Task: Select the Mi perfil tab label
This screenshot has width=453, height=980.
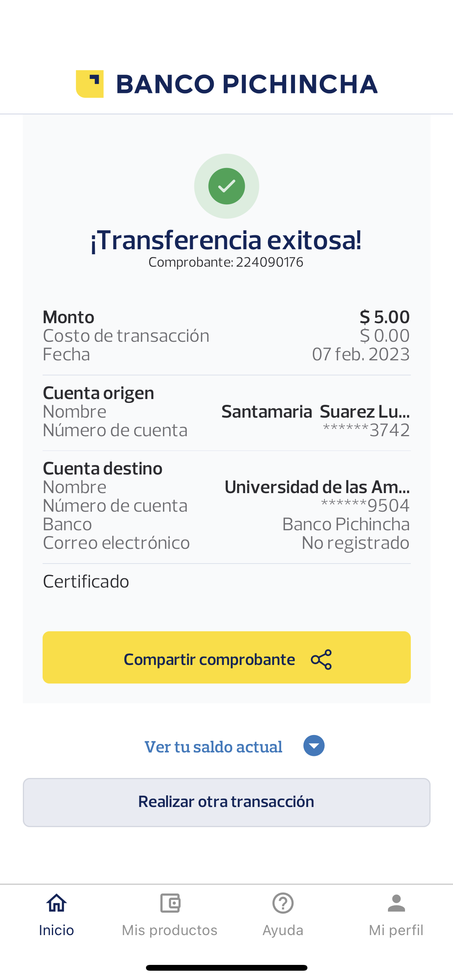Action: tap(396, 930)
